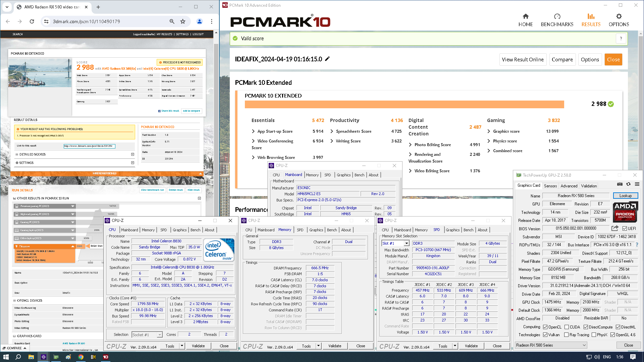
Task: Toggle the PhysX checkbox in GPU-Z
Action: [x=594, y=335]
